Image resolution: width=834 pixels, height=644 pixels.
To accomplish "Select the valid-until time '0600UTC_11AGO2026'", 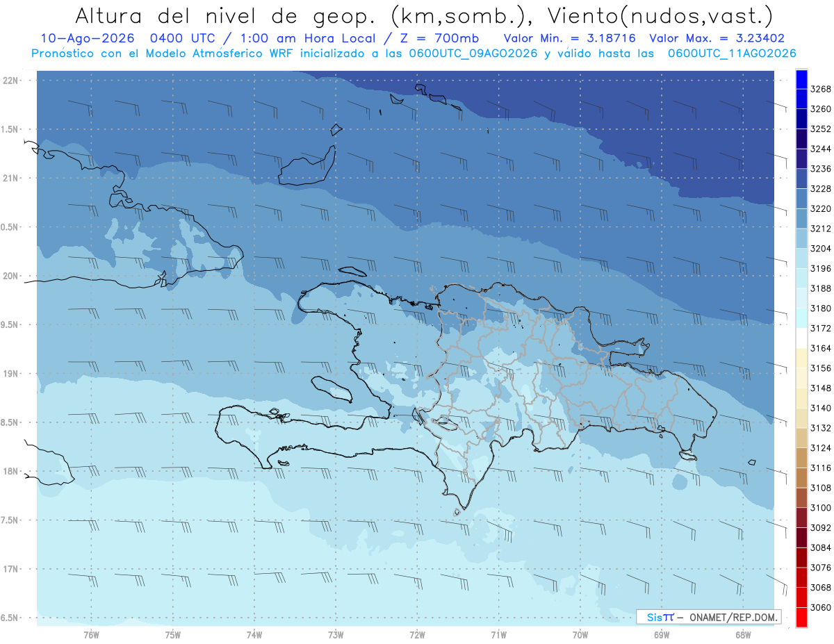I will pos(732,53).
